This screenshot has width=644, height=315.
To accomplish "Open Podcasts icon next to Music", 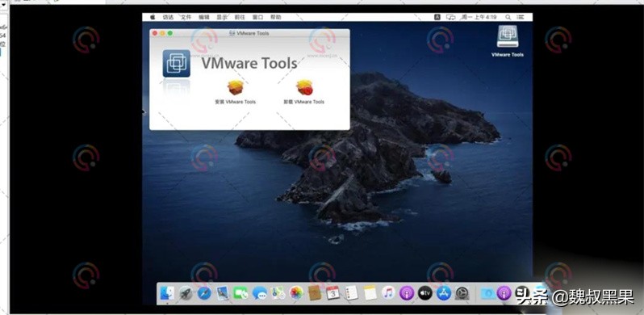I will (407, 293).
